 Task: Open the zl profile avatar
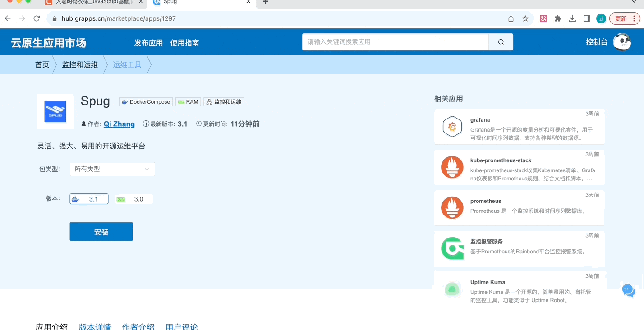point(601,18)
